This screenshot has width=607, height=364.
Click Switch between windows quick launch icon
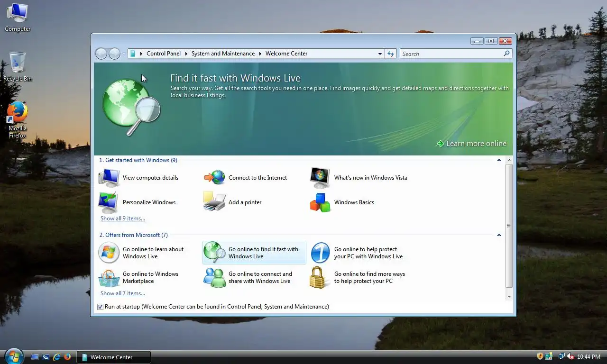coord(46,357)
